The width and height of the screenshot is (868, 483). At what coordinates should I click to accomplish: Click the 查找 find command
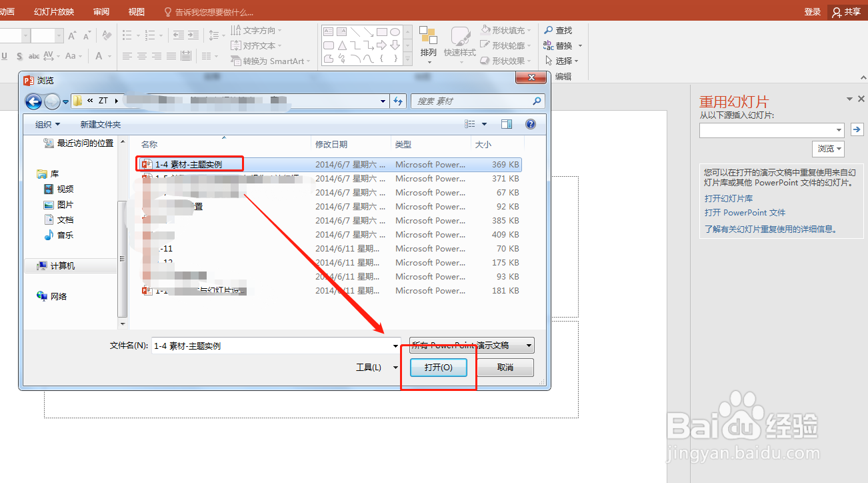click(x=558, y=30)
